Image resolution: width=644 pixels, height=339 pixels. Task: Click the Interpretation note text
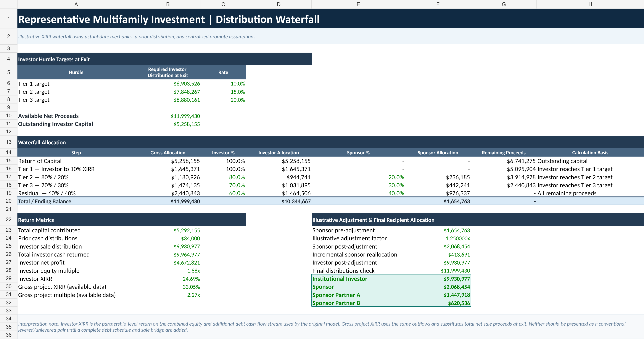click(x=322, y=327)
